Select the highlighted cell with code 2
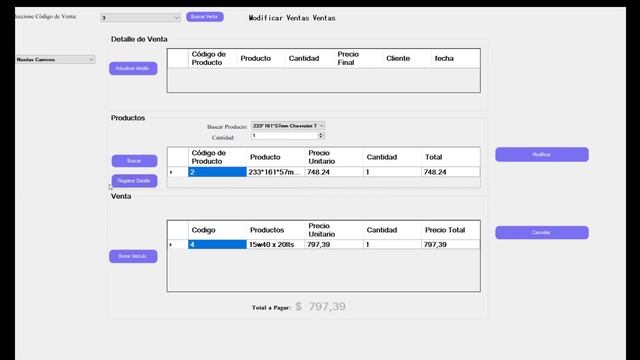The height and width of the screenshot is (360, 640). (217, 172)
